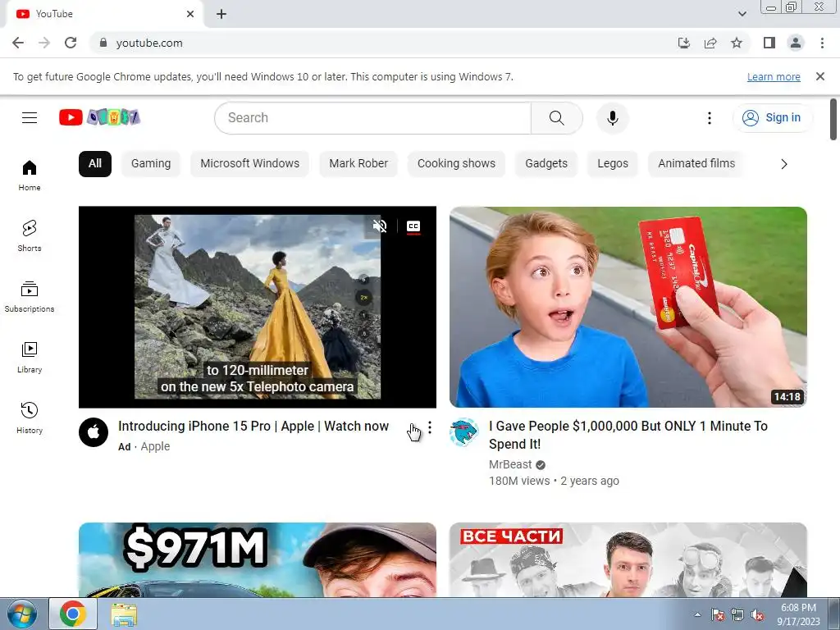Click the Sign in button
The height and width of the screenshot is (630, 840).
point(773,118)
